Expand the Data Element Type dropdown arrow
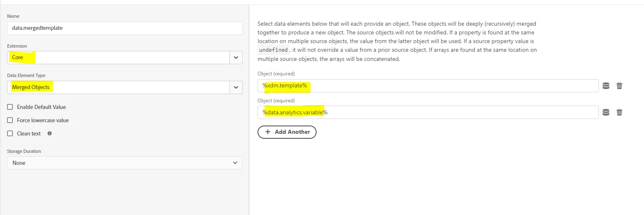 point(236,87)
